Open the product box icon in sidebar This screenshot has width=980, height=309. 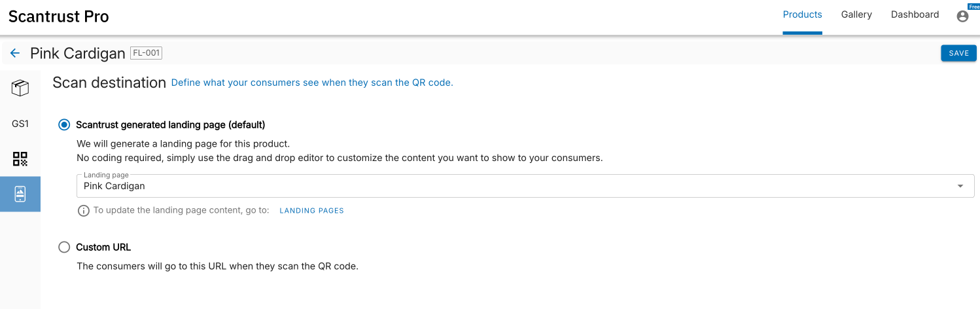[20, 88]
